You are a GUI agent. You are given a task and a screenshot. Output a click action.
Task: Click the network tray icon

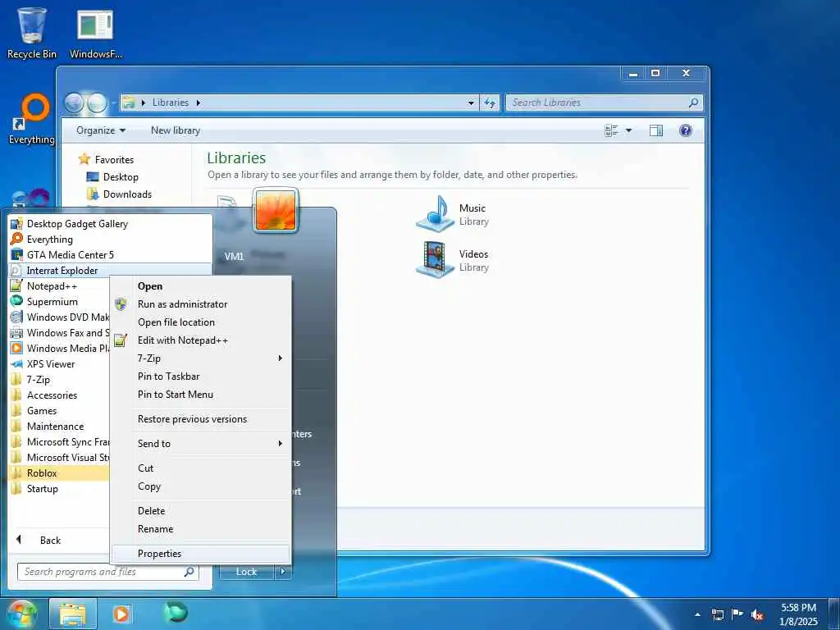point(717,614)
